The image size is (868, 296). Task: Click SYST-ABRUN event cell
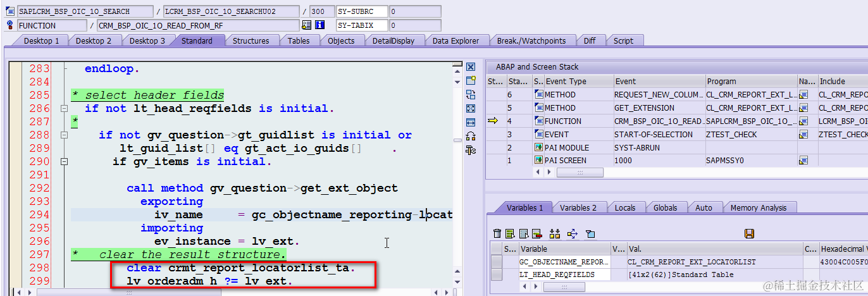point(659,147)
